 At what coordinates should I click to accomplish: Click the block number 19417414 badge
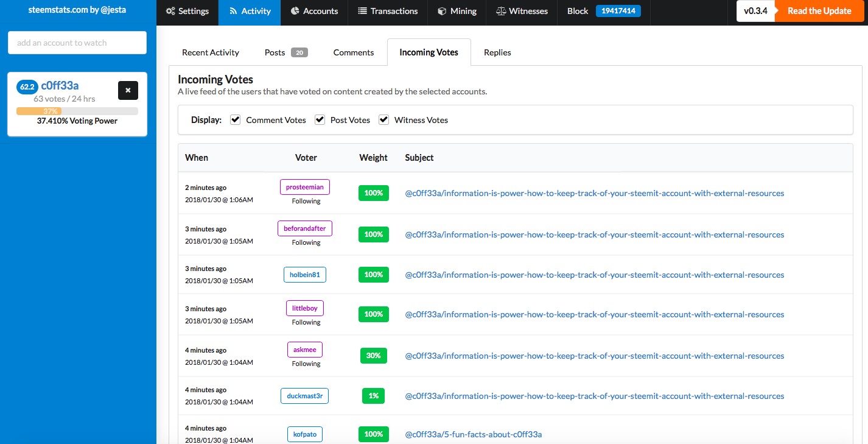pyautogui.click(x=618, y=11)
